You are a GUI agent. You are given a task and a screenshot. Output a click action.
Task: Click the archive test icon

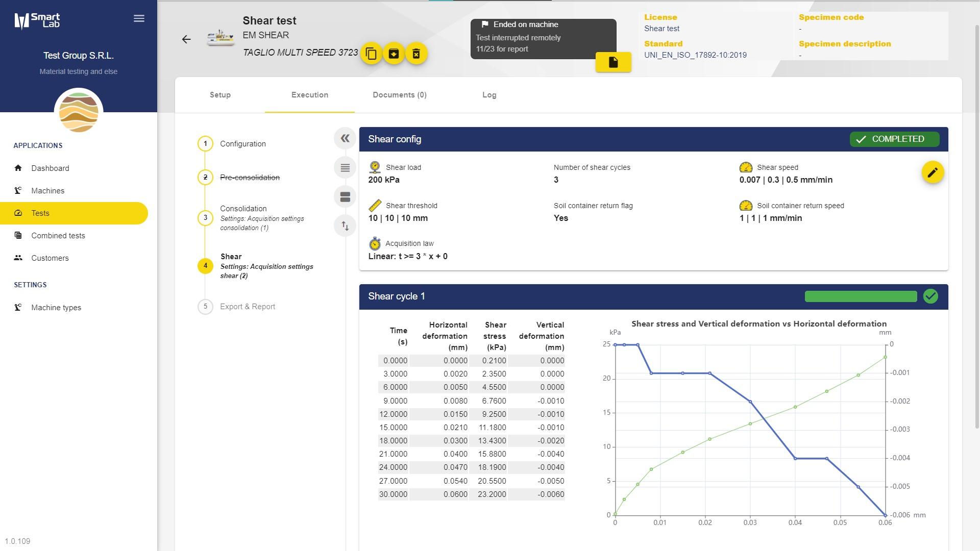pos(394,54)
